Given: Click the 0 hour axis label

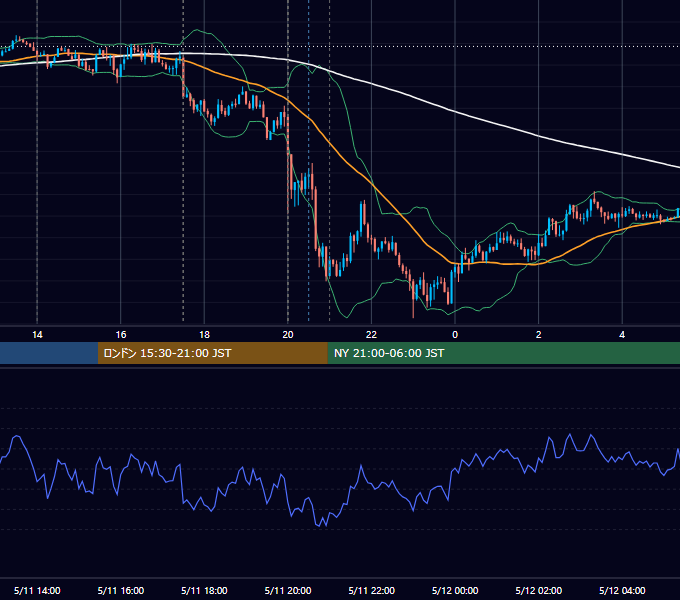Looking at the screenshot, I should [x=455, y=335].
